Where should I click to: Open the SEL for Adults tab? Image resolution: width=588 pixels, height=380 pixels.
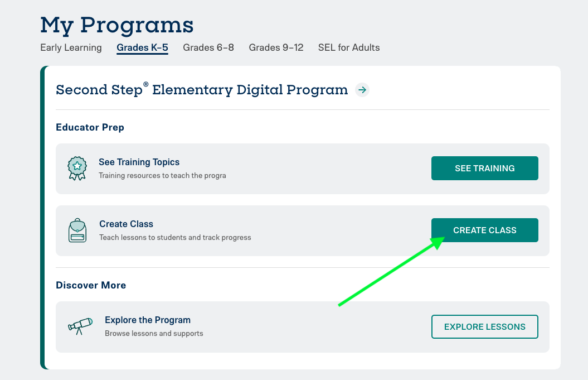click(x=349, y=47)
